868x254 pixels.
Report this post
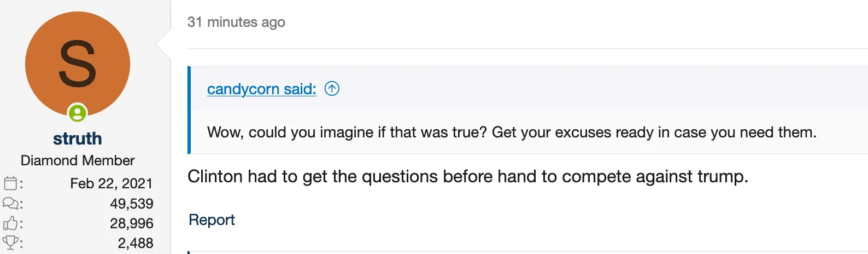pos(212,220)
